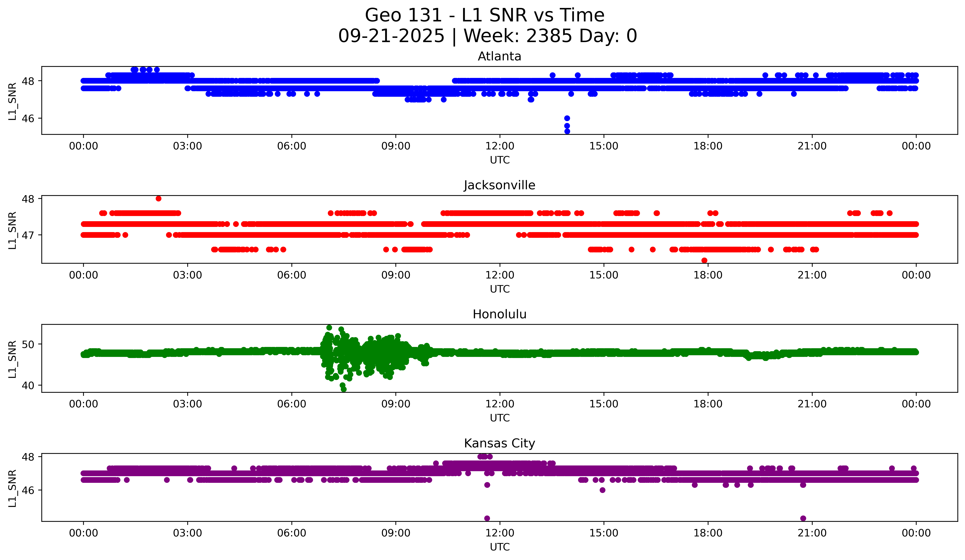
Task: Click the lowest red point near 18:00 in Jacksonville
Action: tap(704, 260)
